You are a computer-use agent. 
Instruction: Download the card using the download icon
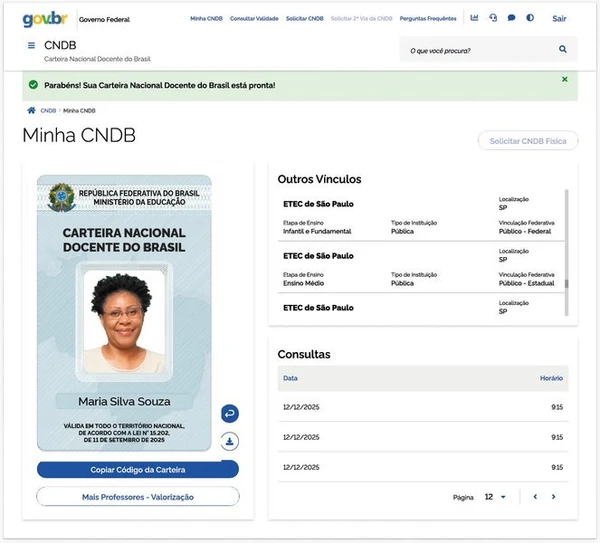click(x=229, y=440)
